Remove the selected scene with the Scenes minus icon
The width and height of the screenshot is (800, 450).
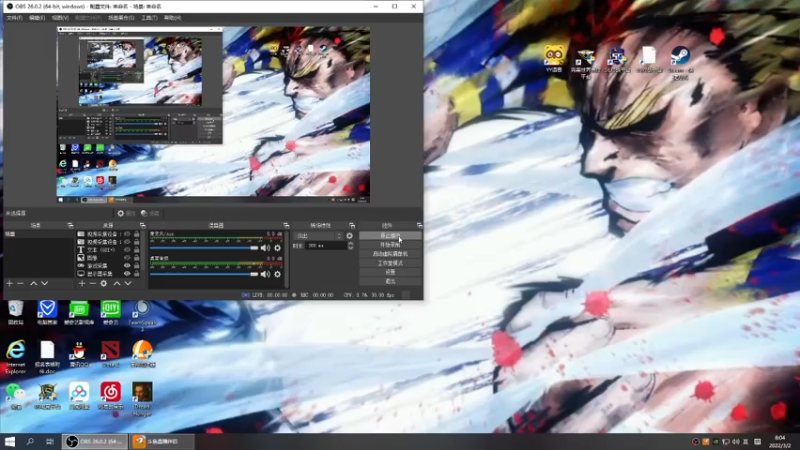coord(20,283)
